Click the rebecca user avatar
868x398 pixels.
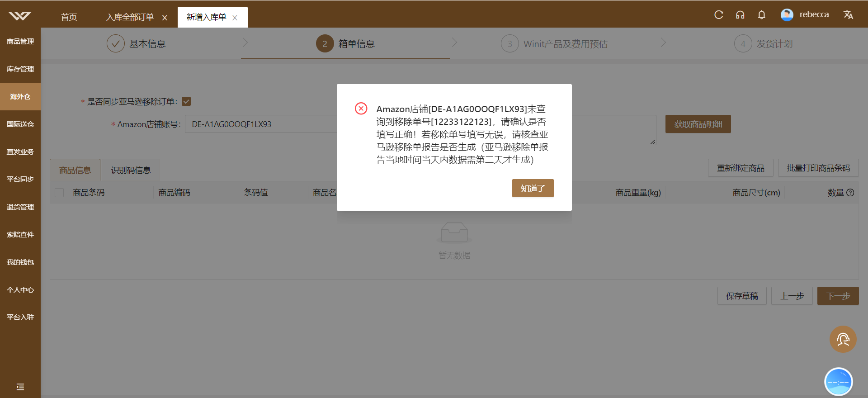[x=787, y=14]
